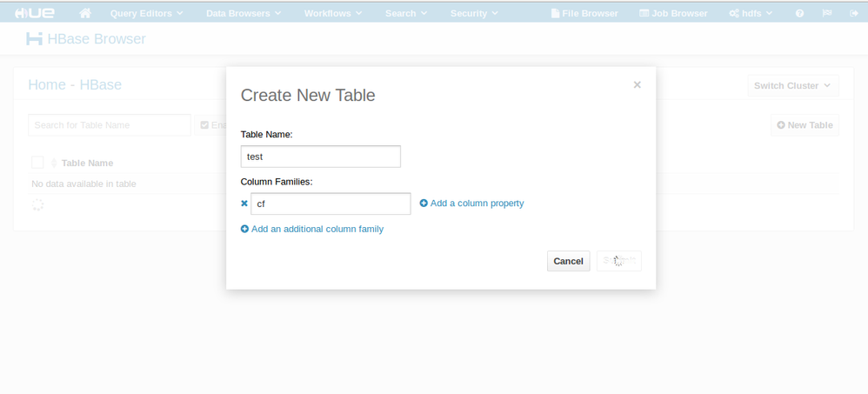The height and width of the screenshot is (394, 868).
Task: Open the Workflows dropdown
Action: point(333,13)
